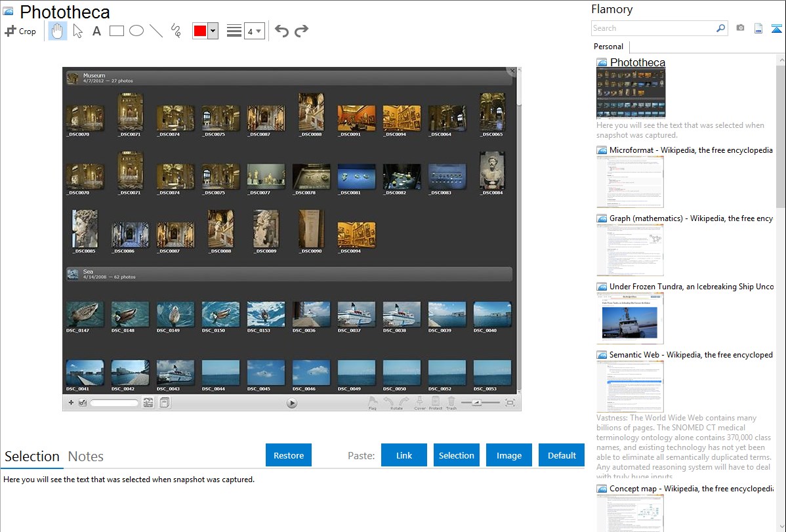
Task: Select photo thumbnail _DSC0084 bust
Action: (x=492, y=171)
